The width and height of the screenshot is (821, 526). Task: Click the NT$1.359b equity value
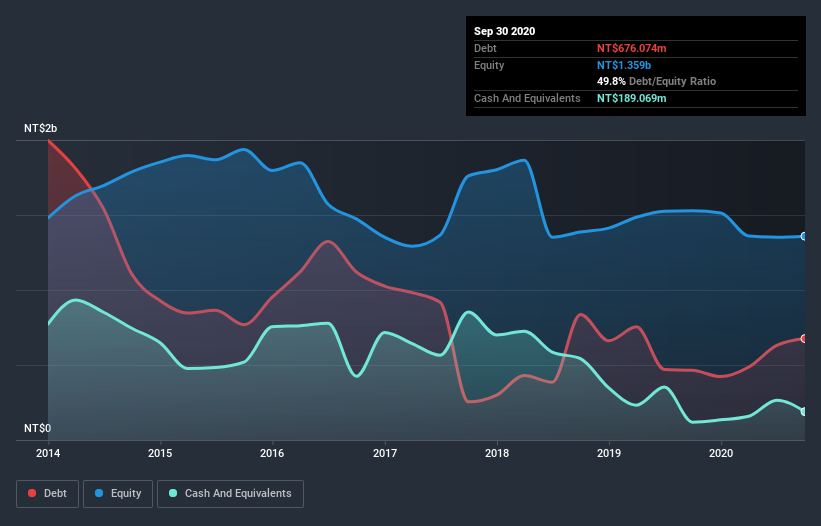click(624, 65)
